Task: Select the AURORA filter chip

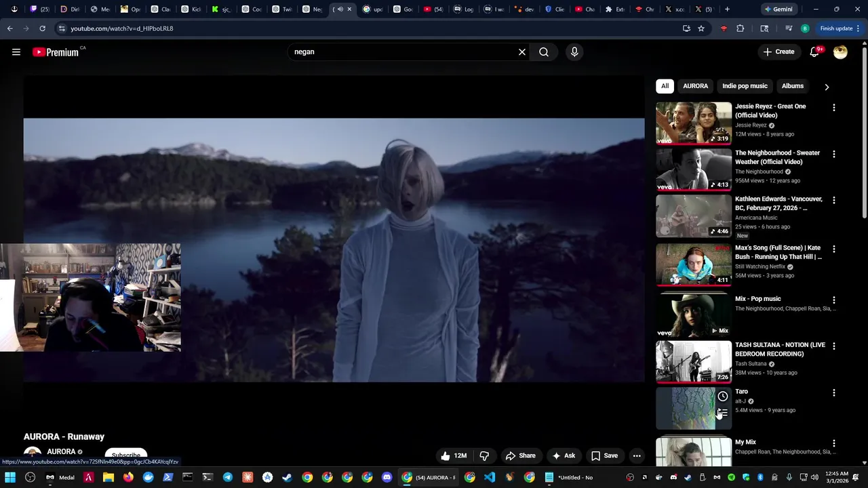Action: pyautogui.click(x=695, y=86)
